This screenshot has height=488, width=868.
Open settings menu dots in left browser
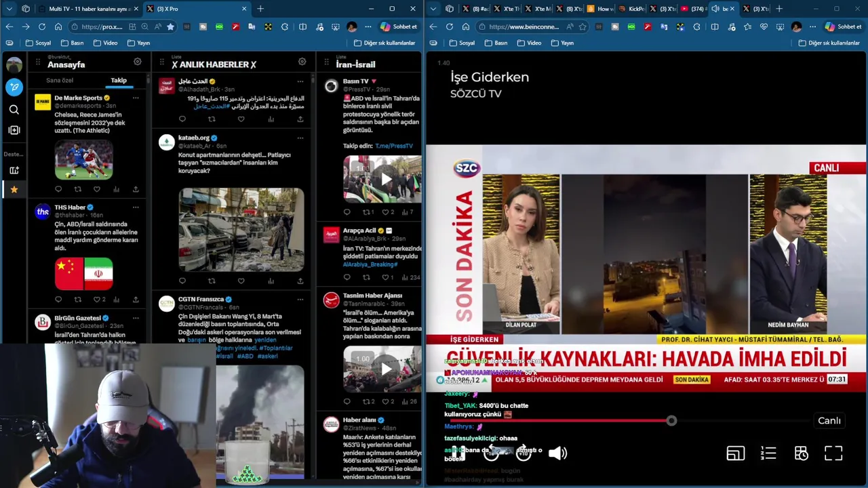click(x=368, y=26)
